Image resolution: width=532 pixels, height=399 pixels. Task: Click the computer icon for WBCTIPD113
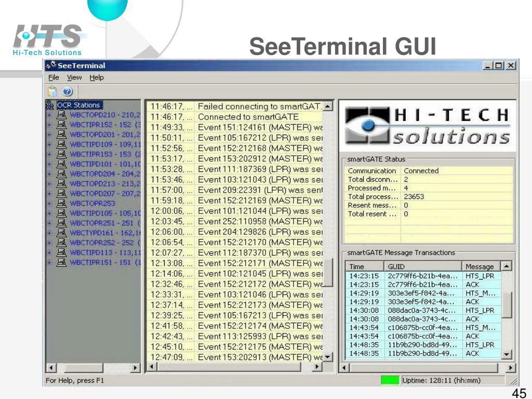coord(61,252)
